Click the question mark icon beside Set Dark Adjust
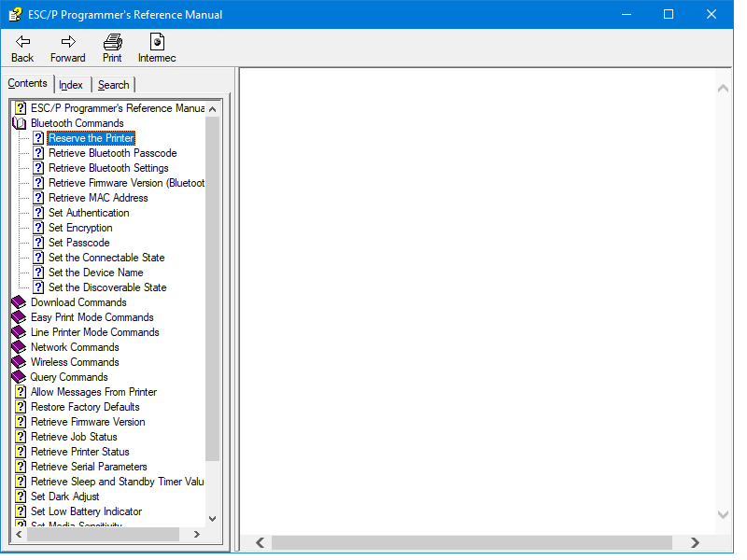The width and height of the screenshot is (747, 560). coord(21,496)
